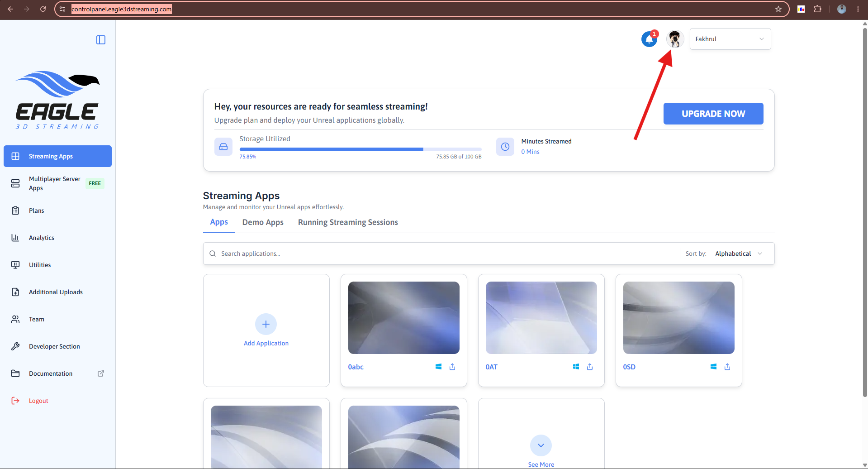Image resolution: width=868 pixels, height=469 pixels.
Task: Switch to the Demo Apps tab
Action: pyautogui.click(x=263, y=222)
